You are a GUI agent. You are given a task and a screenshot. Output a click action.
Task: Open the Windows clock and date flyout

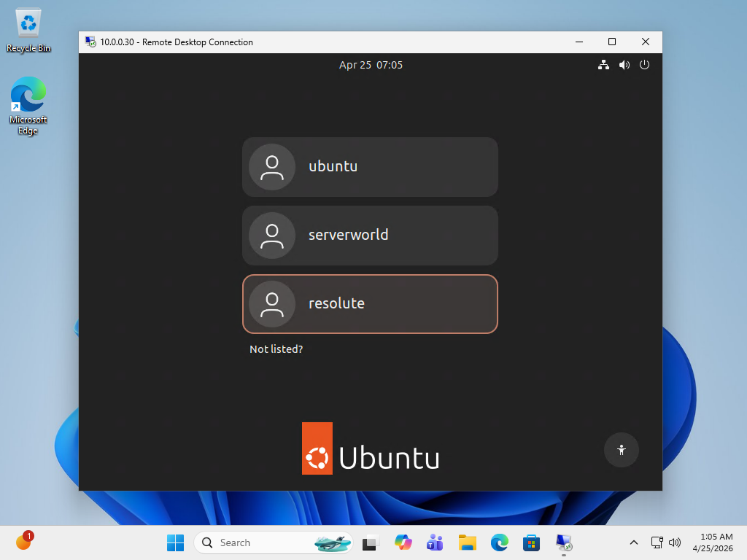coord(716,542)
